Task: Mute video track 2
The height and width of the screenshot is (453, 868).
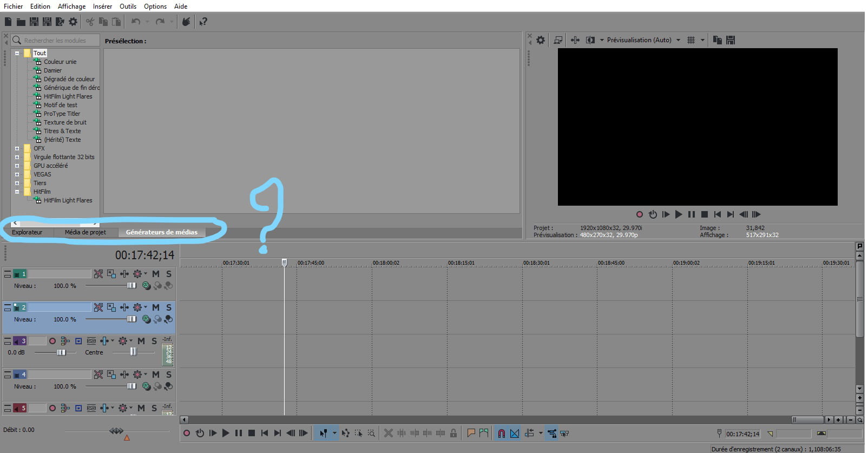Action: point(156,307)
